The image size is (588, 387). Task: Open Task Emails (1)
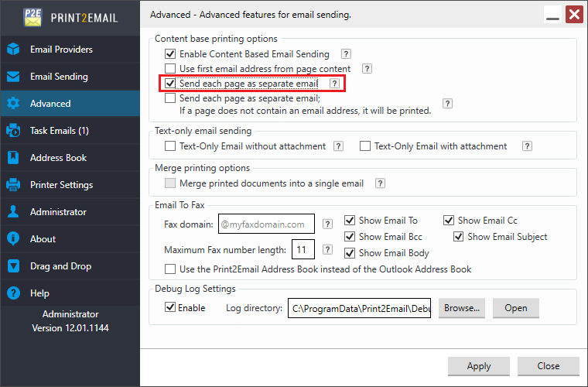70,131
